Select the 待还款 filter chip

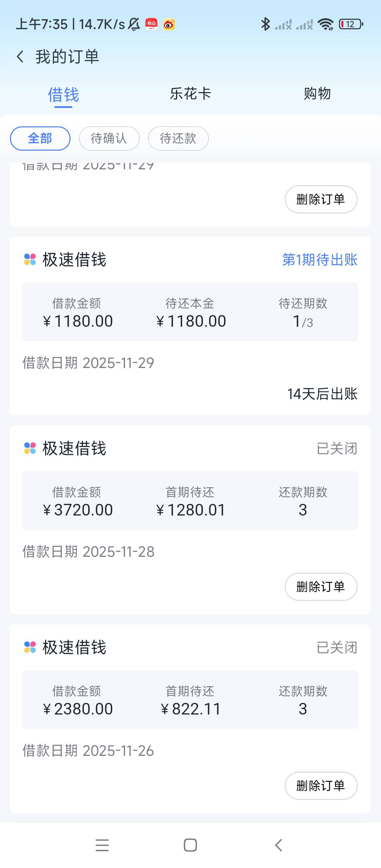pyautogui.click(x=178, y=138)
